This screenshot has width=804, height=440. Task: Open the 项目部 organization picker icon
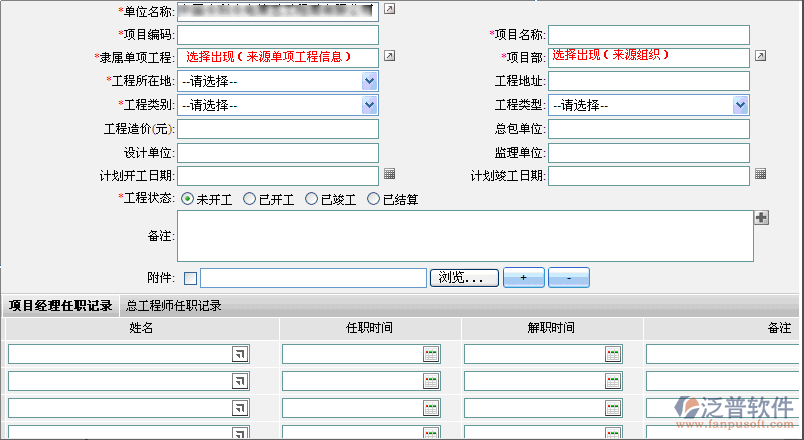click(x=760, y=56)
